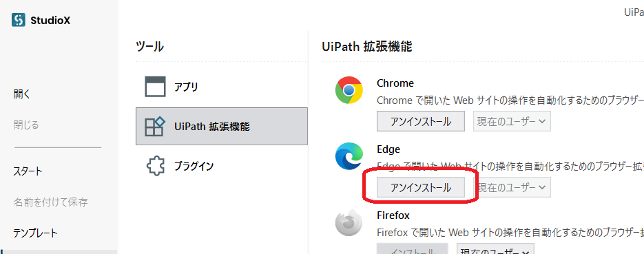Select the UiPath 拡張機能 tab

coord(221,127)
